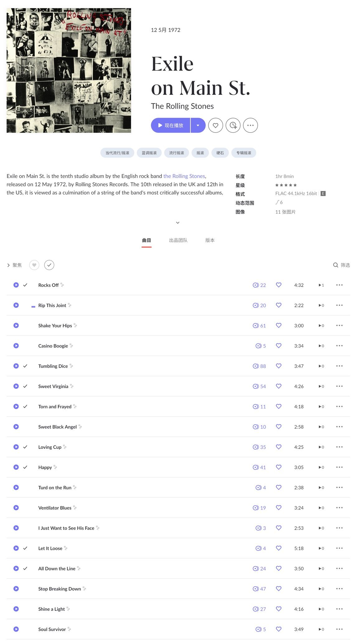The image size is (356, 644).
Task: Play the track Rocks Off
Action: point(16,285)
